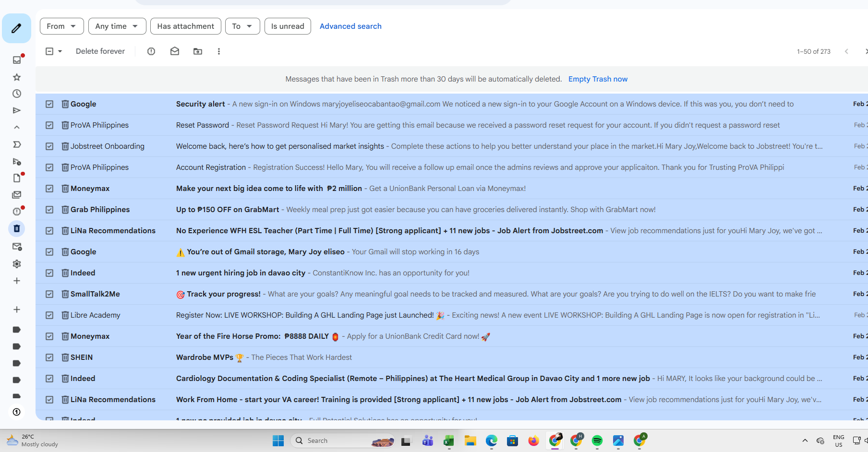The height and width of the screenshot is (452, 868).
Task: Uncheck the ProVA Reset Password email
Action: [49, 125]
